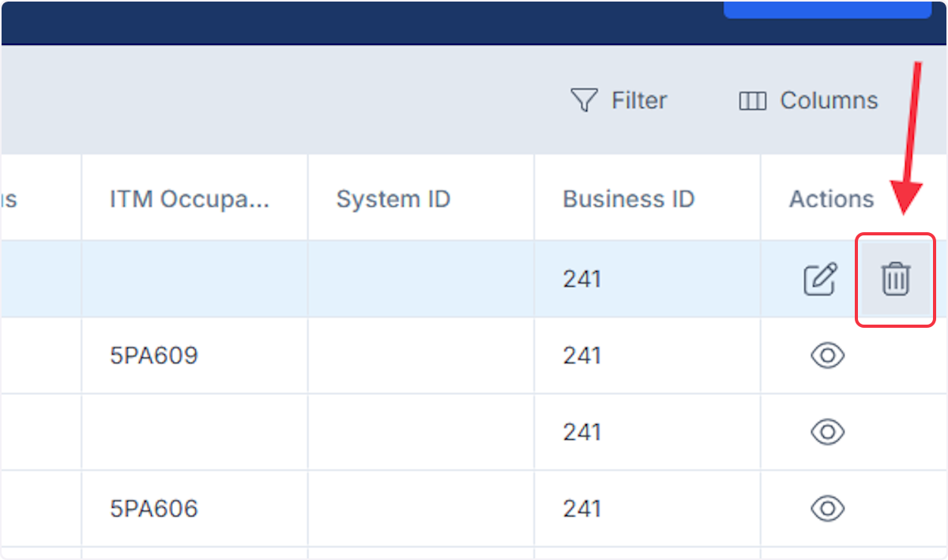948x560 pixels.
Task: Click the eye icon in the 5PA609 row
Action: [x=828, y=356]
